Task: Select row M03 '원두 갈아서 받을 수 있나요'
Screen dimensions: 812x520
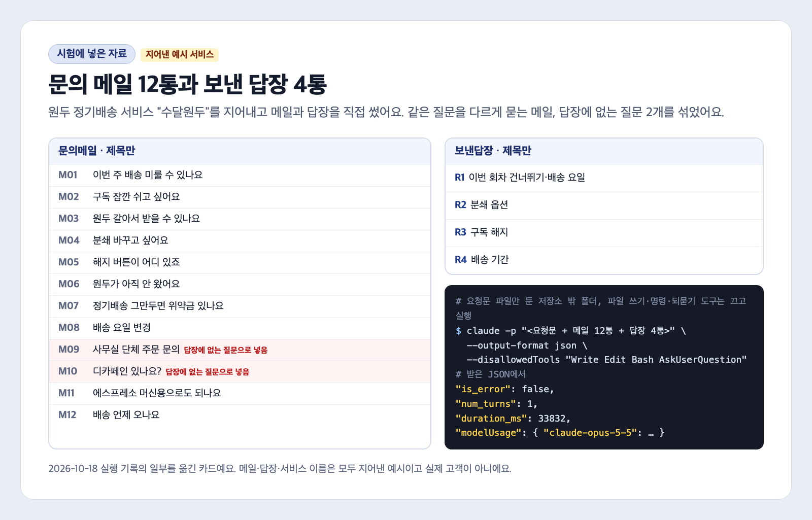Action: (x=240, y=219)
